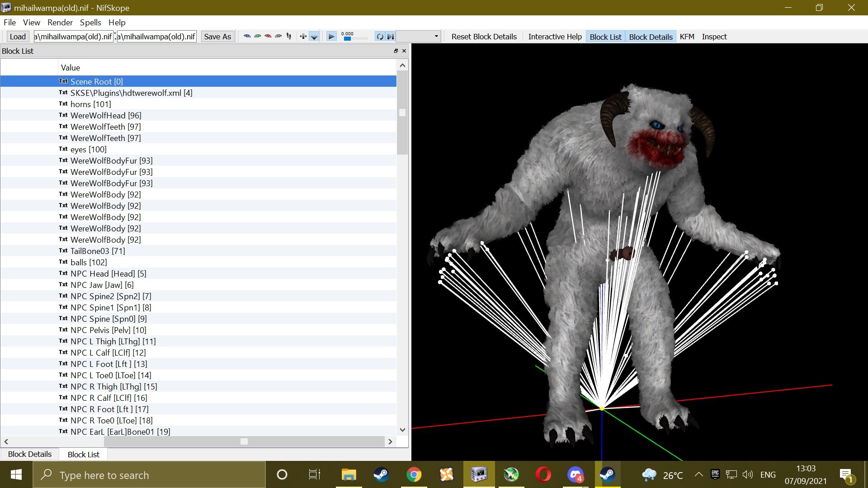Toggle the KFM panel
Image resolution: width=868 pixels, height=488 pixels.
(687, 37)
